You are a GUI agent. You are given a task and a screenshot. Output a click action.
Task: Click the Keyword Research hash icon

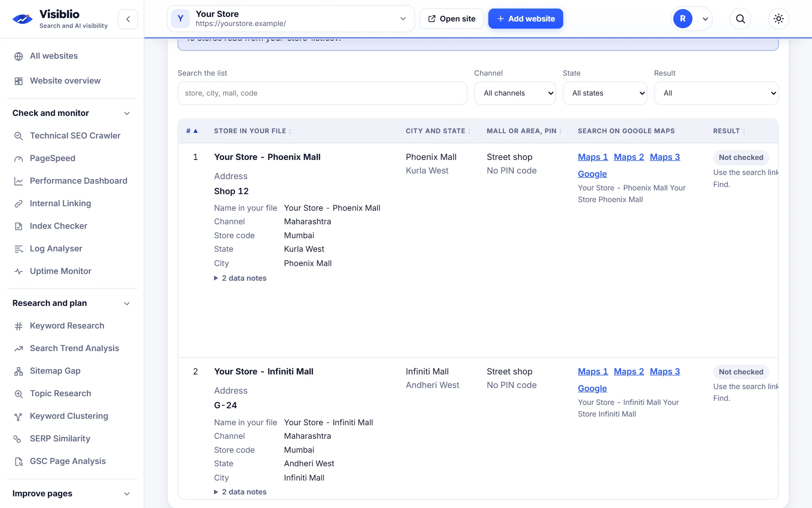click(18, 326)
